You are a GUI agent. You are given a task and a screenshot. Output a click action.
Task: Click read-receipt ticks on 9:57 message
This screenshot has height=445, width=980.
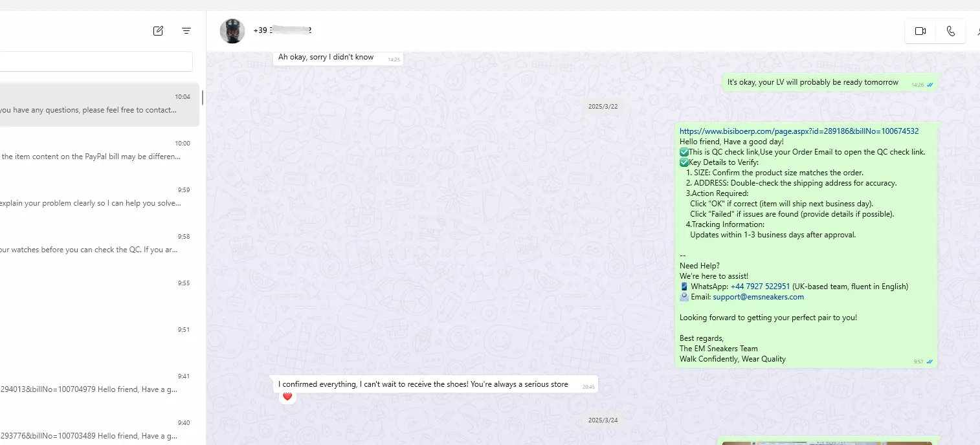(930, 362)
